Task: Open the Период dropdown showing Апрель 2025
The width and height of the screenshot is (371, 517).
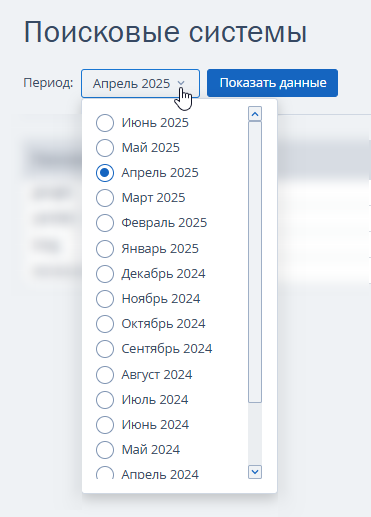Action: point(140,83)
